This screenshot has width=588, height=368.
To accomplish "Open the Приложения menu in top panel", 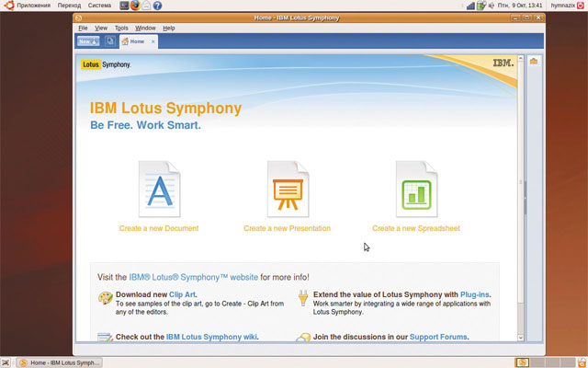I will tap(33, 6).
